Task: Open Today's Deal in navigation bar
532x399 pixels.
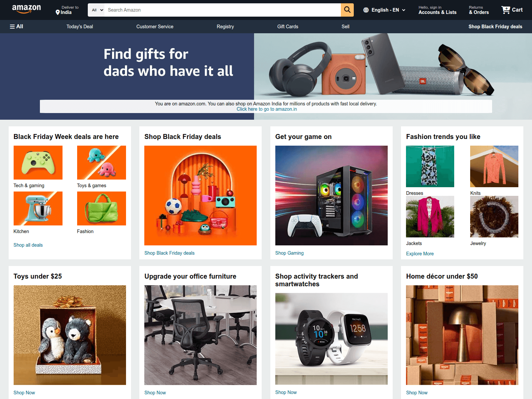Action: pyautogui.click(x=80, y=27)
